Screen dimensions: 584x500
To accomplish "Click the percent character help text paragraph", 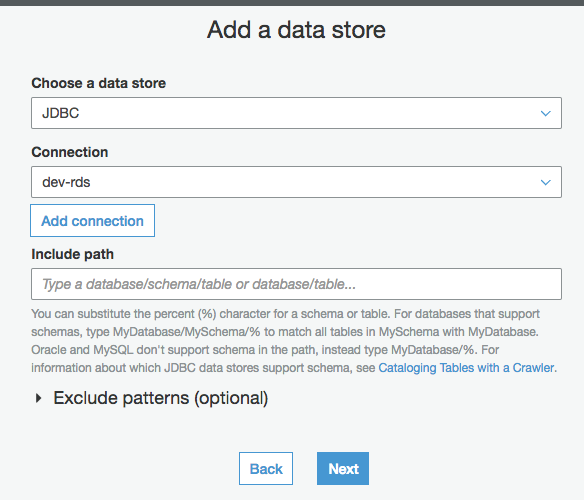I will 294,341.
